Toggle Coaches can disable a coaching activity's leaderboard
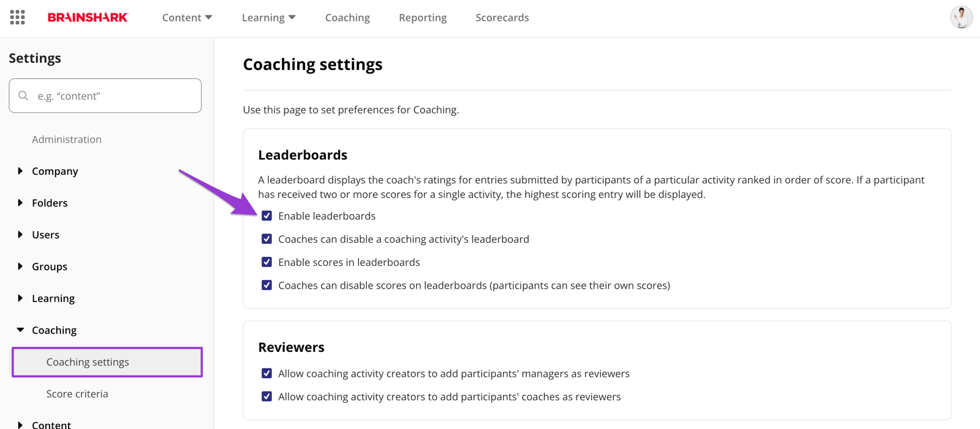This screenshot has height=429, width=980. (x=266, y=239)
